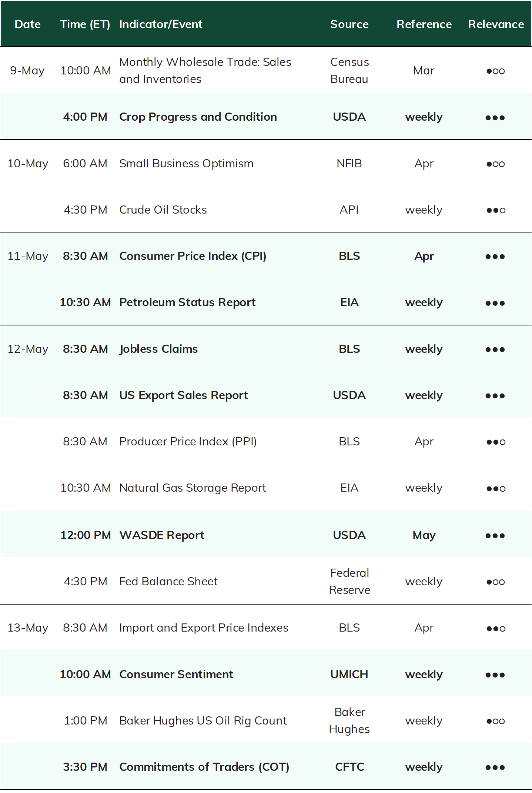The width and height of the screenshot is (532, 793).
Task: Click the relevance dots for Consumer Price Index
Action: click(495, 257)
